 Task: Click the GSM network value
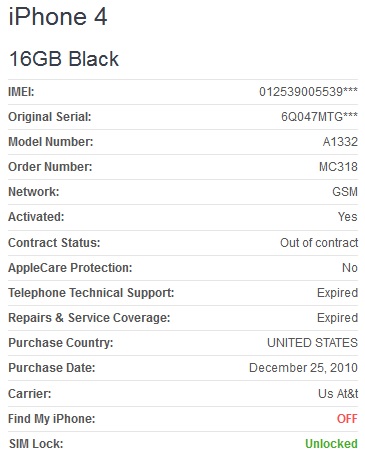pyautogui.click(x=345, y=192)
